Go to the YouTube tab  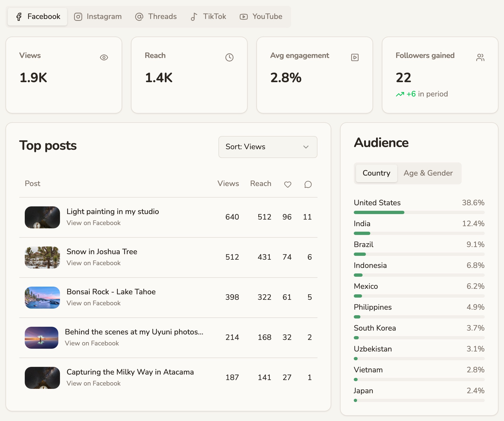click(x=261, y=17)
